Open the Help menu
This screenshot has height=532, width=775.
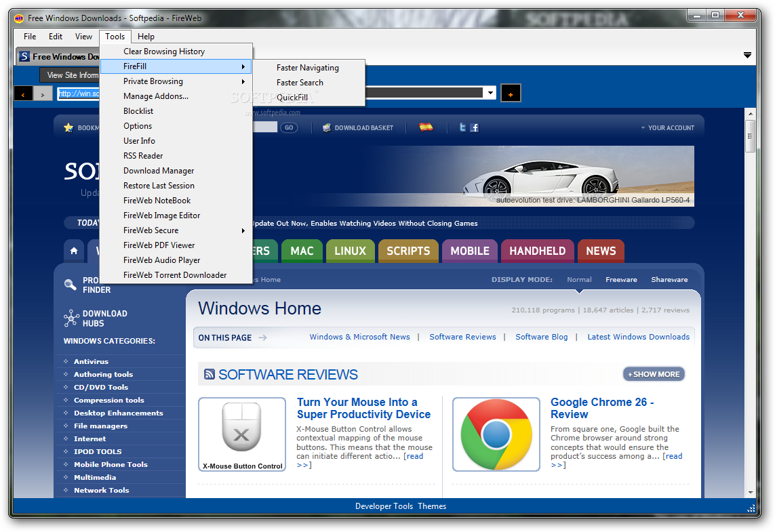tap(146, 37)
